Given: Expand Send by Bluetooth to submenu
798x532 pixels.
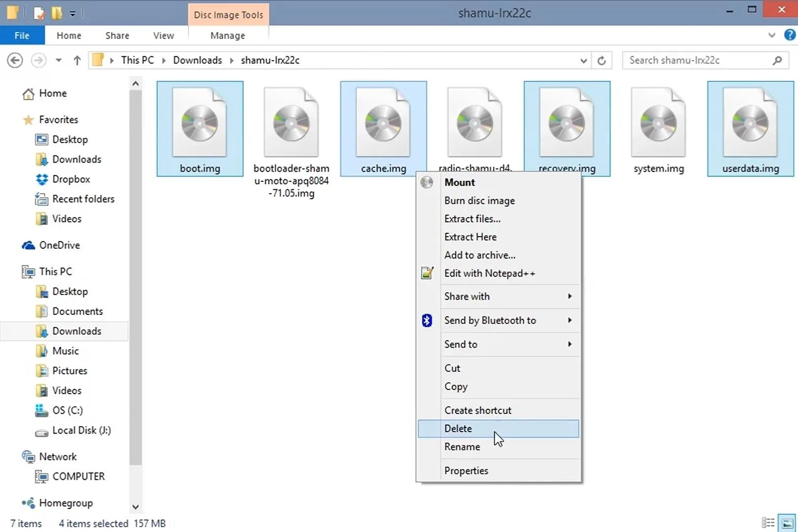Looking at the screenshot, I should point(569,320).
